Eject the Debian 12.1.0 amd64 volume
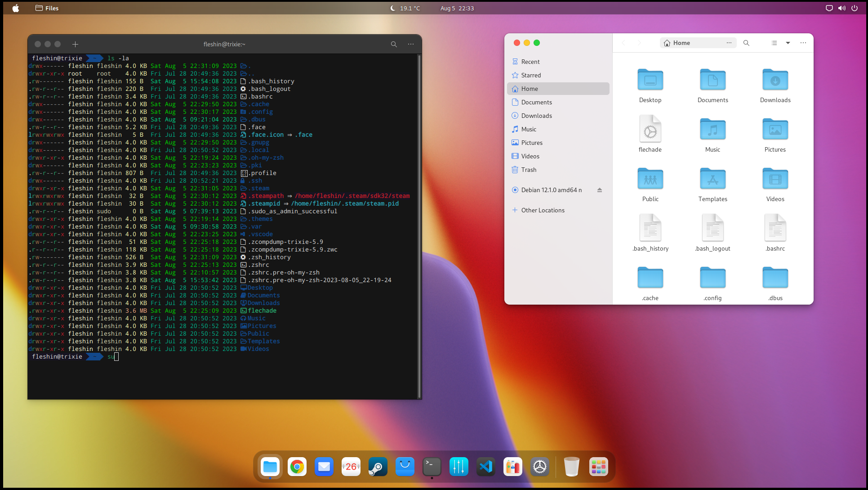Image resolution: width=868 pixels, height=490 pixels. coord(599,190)
